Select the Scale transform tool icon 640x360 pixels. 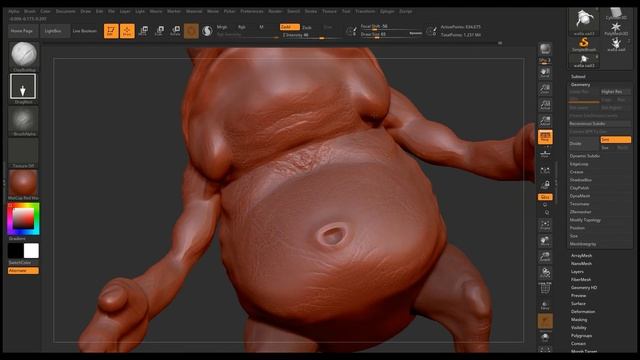pos(160,31)
